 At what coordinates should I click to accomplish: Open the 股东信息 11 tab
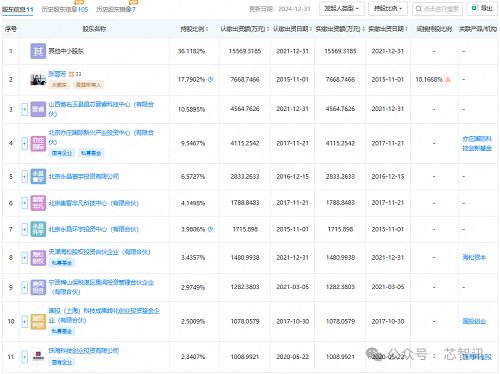[18, 9]
